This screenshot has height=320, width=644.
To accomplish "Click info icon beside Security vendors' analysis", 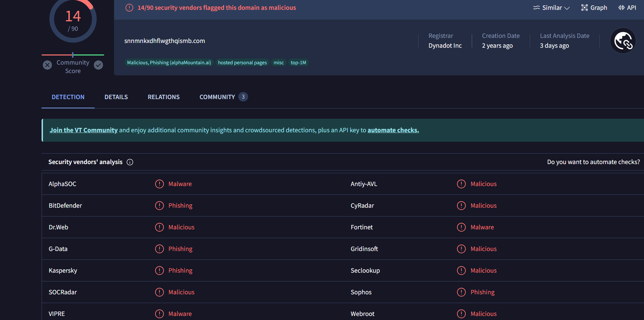I will point(130,162).
